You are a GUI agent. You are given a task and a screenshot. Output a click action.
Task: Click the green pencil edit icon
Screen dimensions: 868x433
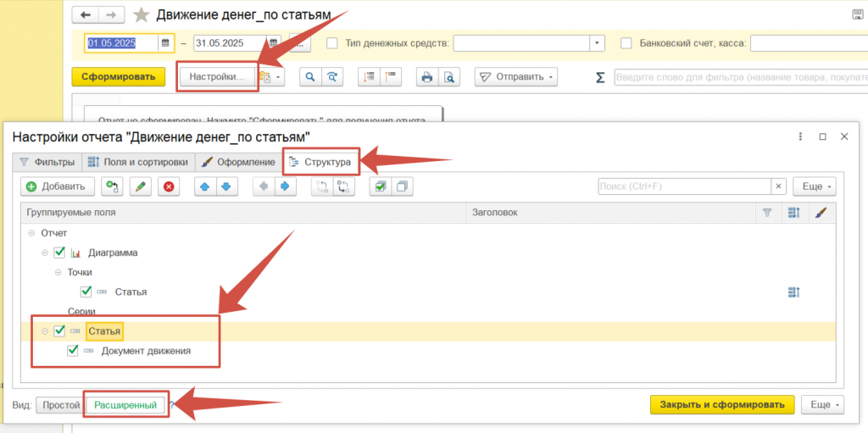(x=141, y=186)
